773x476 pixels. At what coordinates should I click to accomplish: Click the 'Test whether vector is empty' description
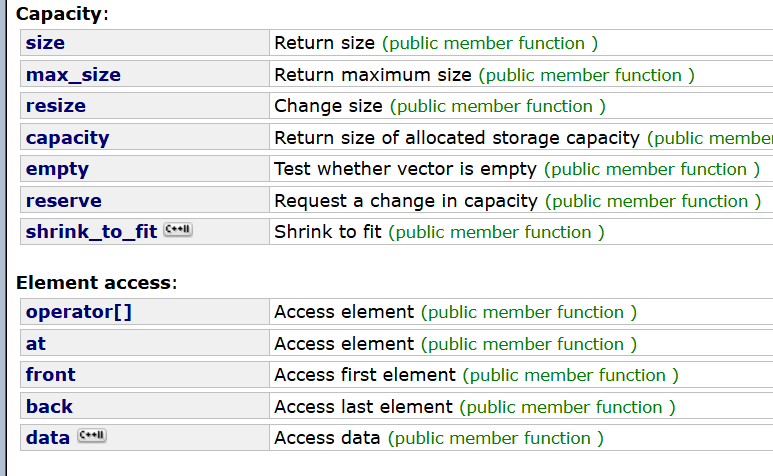[x=405, y=169]
